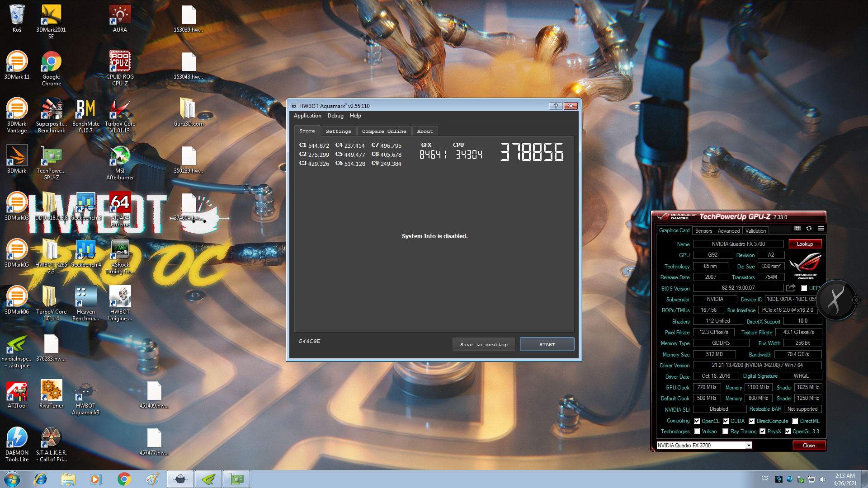Launch BenchMate 0.10.7 shortcut
This screenshot has width=868, height=488.
click(86, 115)
